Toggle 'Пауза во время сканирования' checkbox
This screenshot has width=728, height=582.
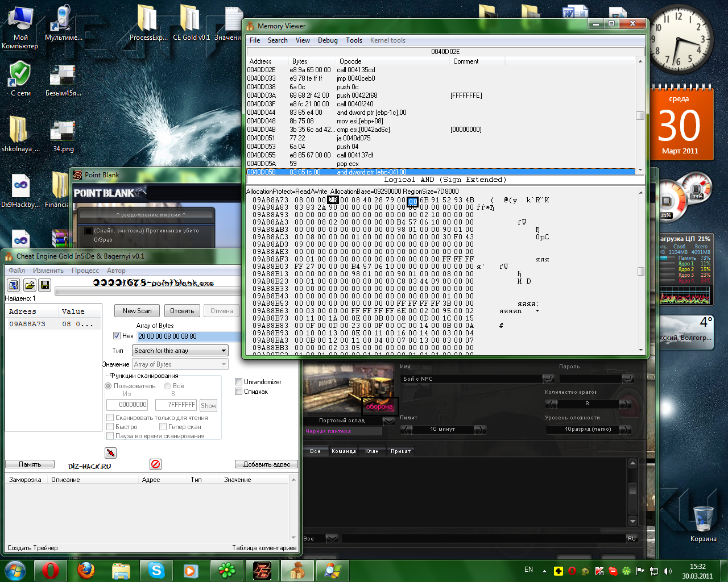pos(110,435)
